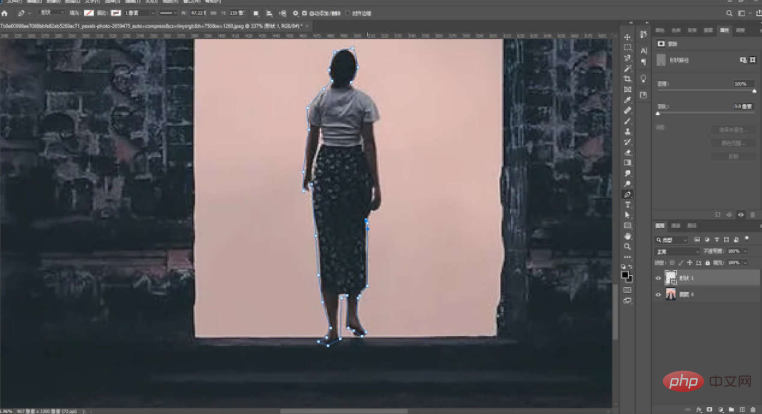Select the Path Selection tool

click(627, 215)
